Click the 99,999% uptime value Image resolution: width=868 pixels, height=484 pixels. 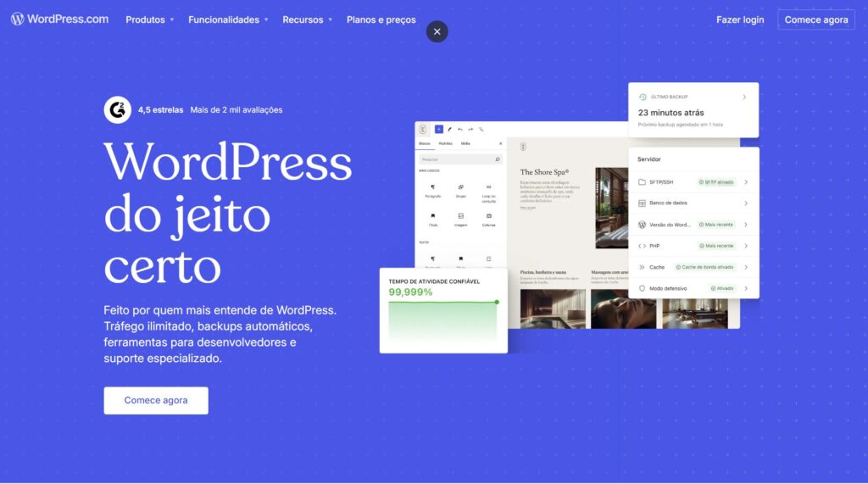pyautogui.click(x=410, y=292)
